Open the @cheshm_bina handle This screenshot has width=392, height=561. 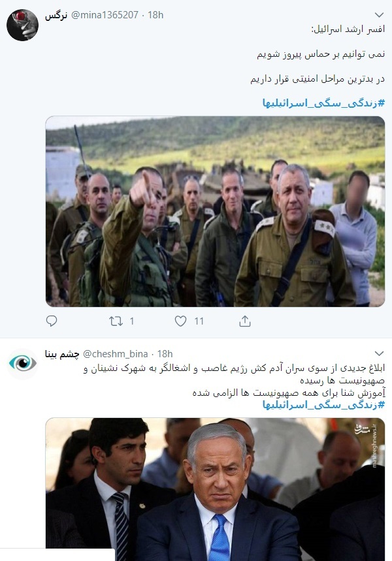pos(115,354)
